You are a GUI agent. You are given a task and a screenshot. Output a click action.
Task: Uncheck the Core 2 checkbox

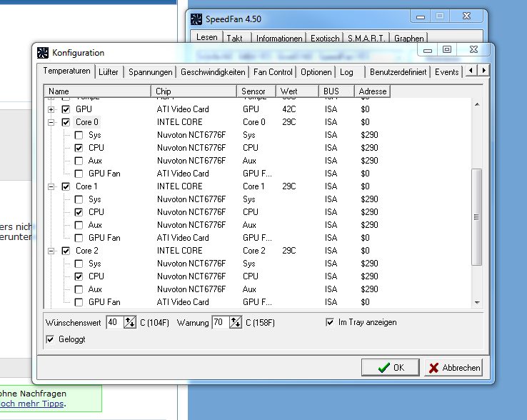coord(66,251)
